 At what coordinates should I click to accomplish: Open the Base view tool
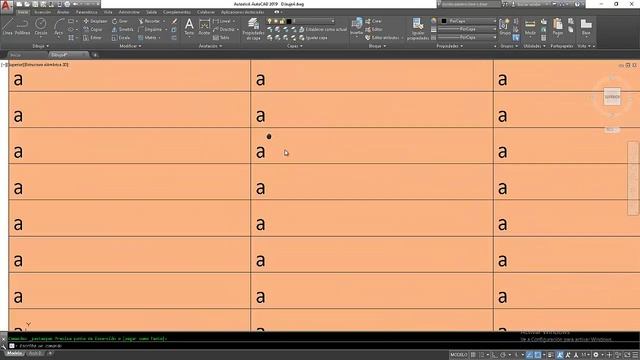tap(586, 27)
